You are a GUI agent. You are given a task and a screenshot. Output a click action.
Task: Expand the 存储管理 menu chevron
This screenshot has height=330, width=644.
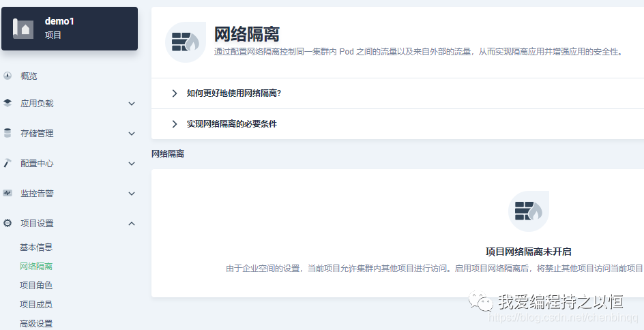pyautogui.click(x=132, y=134)
